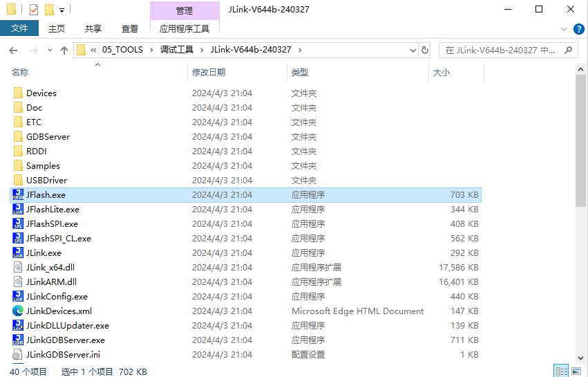Viewport: 588px width, 377px height.
Task: Click the 管理 contextual tab header
Action: pyautogui.click(x=184, y=10)
